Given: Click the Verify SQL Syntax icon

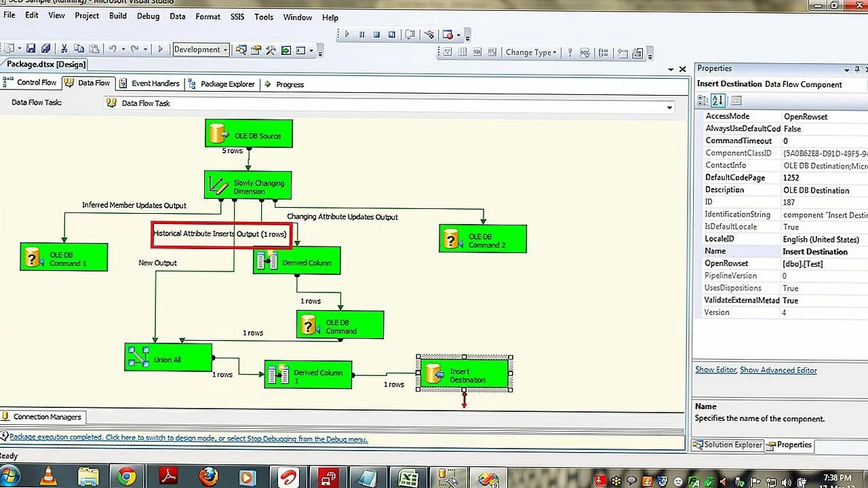Looking at the screenshot, I should point(585,52).
